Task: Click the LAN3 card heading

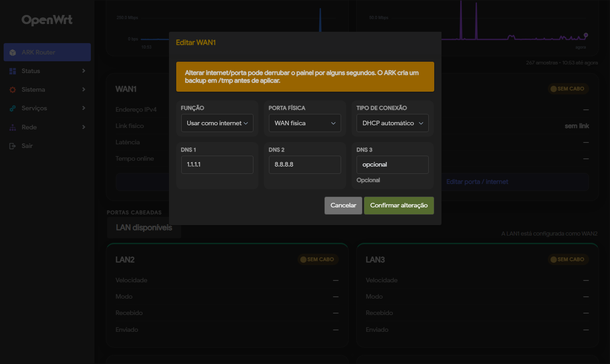Action: [375, 260]
